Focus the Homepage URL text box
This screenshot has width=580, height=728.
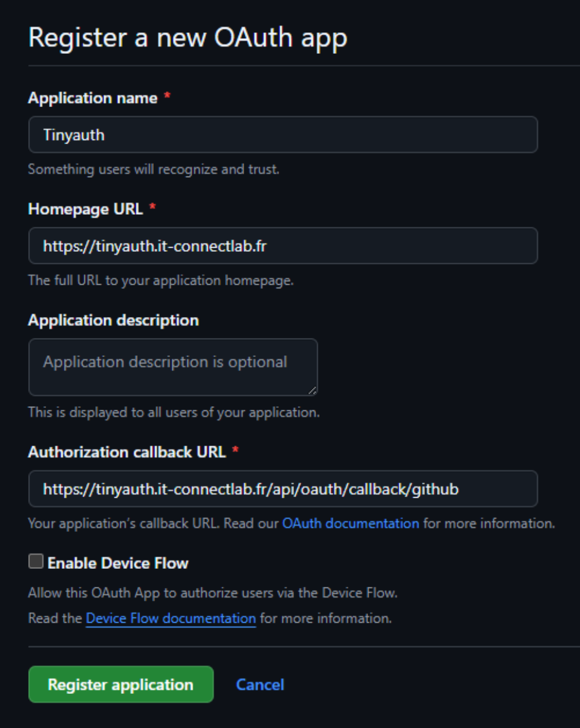point(283,246)
